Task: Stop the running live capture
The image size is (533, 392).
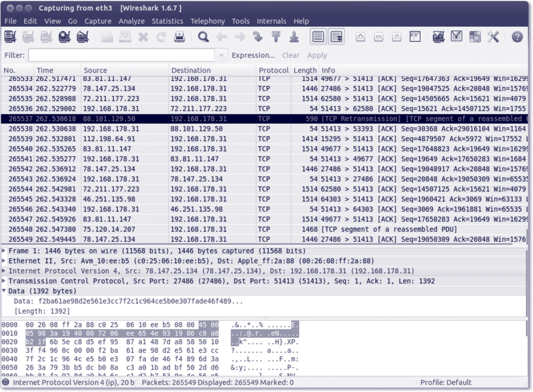Action: pyautogui.click(x=64, y=37)
